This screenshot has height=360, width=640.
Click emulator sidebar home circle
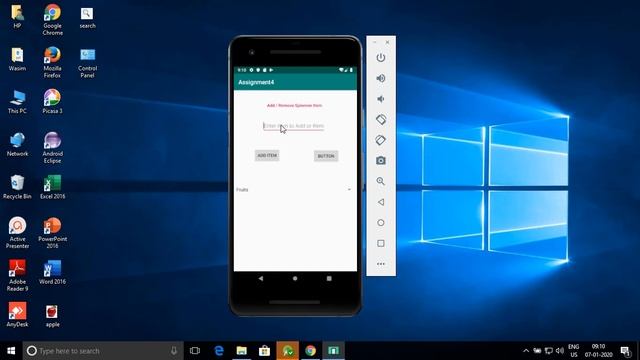[381, 222]
